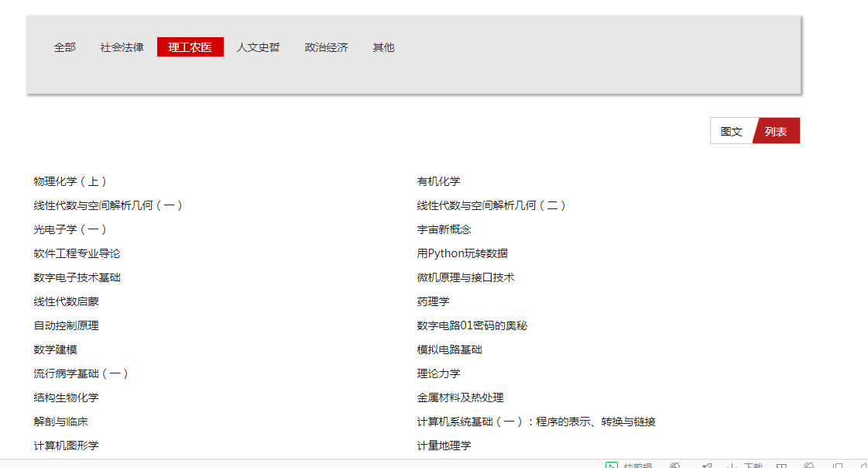This screenshot has width=868, height=468.
Task: Click 线性代数与空间解析几何（一）
Action: point(108,205)
